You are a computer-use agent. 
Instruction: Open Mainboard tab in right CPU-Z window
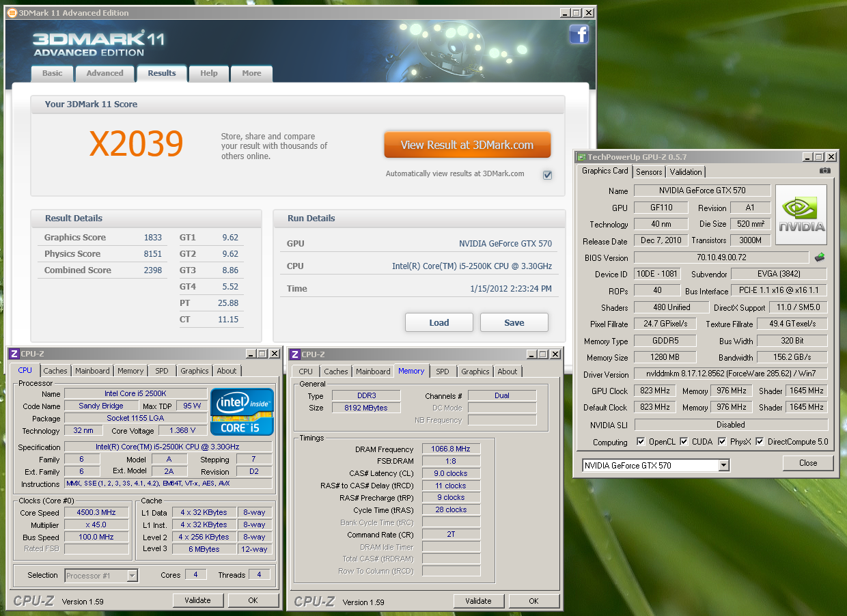coord(373,372)
